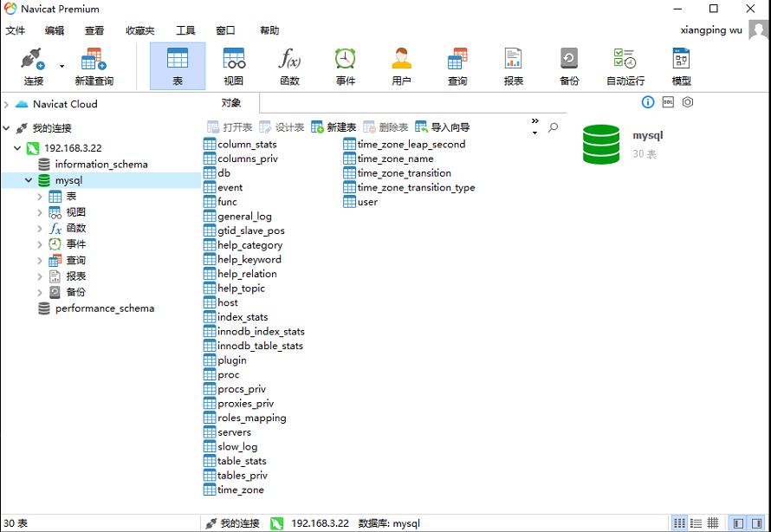Image resolution: width=771 pixels, height=532 pixels.
Task: Open the 备份 backup toolbar icon
Action: click(x=569, y=67)
